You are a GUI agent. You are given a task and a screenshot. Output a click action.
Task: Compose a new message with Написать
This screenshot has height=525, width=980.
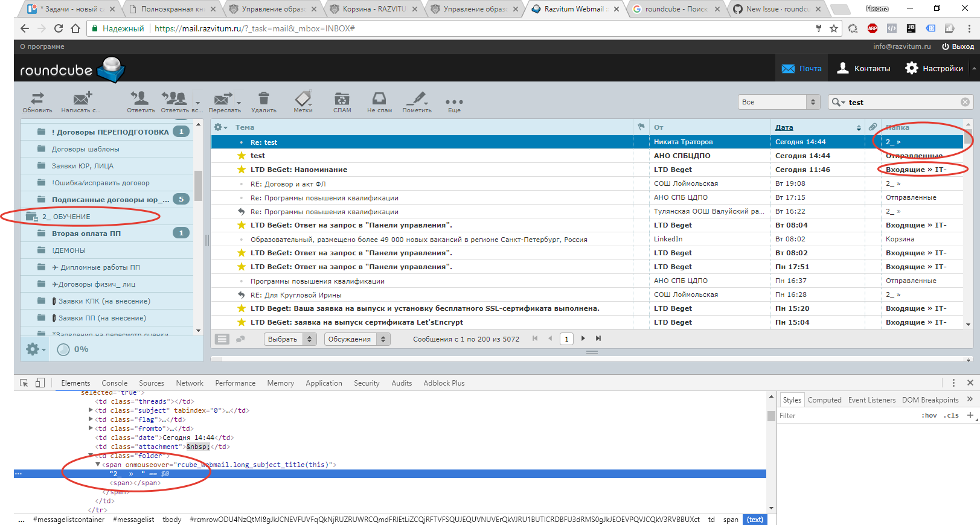coord(81,101)
